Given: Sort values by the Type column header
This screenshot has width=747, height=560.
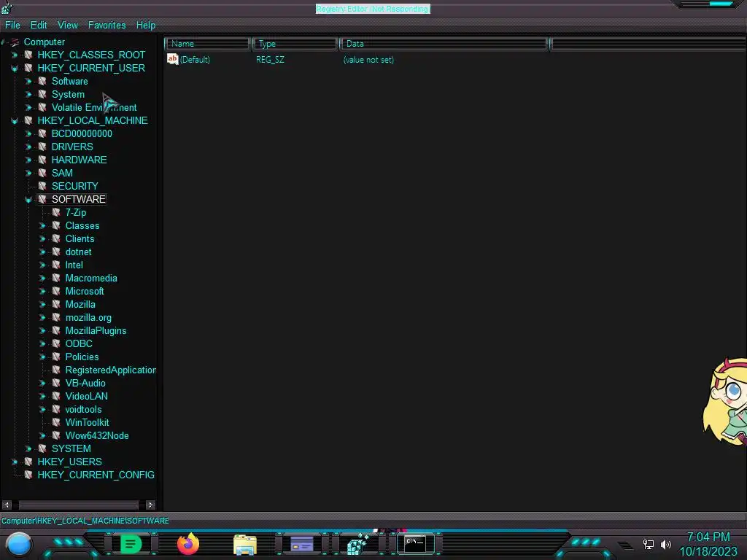Looking at the screenshot, I should [x=295, y=44].
